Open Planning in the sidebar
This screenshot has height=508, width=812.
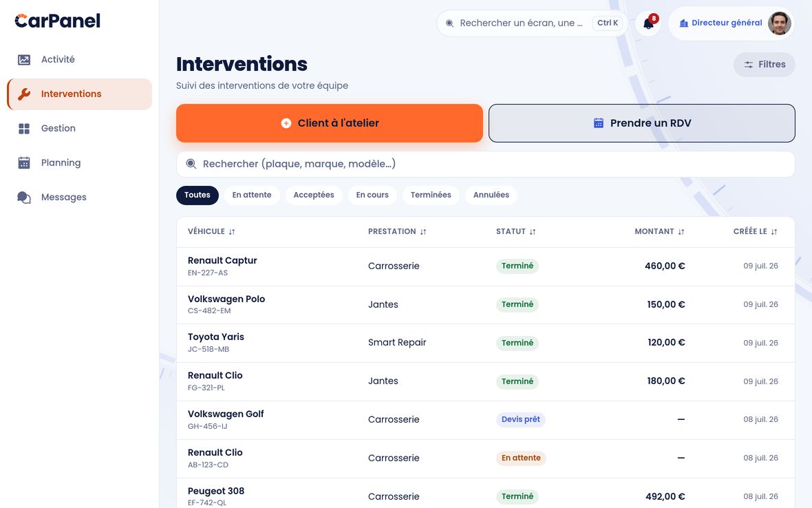(79, 162)
